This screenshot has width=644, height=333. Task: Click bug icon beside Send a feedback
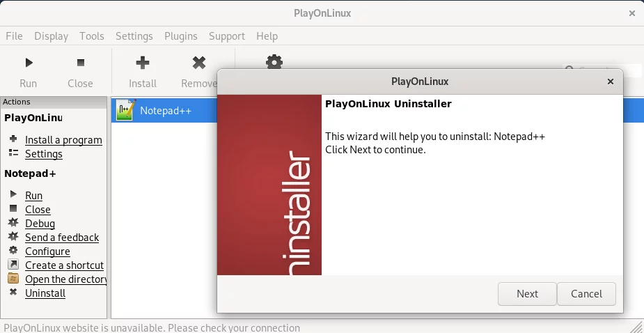point(13,236)
